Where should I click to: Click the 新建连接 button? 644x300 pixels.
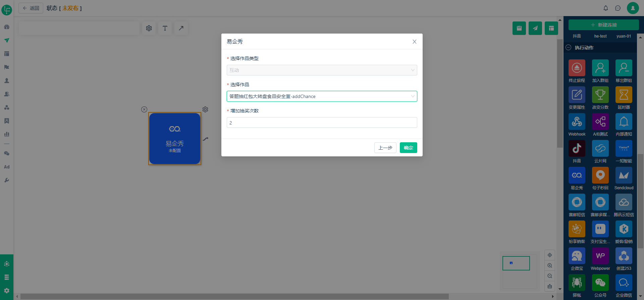pyautogui.click(x=603, y=25)
